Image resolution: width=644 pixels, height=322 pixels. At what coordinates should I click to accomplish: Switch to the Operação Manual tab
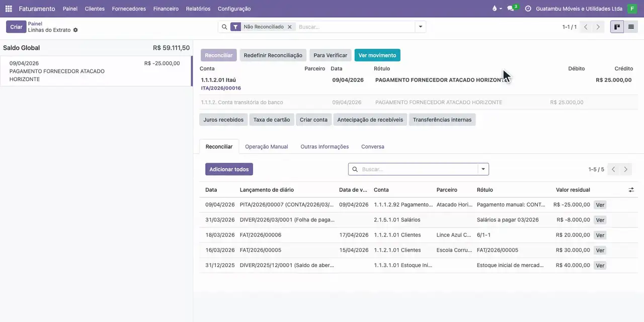pyautogui.click(x=267, y=146)
